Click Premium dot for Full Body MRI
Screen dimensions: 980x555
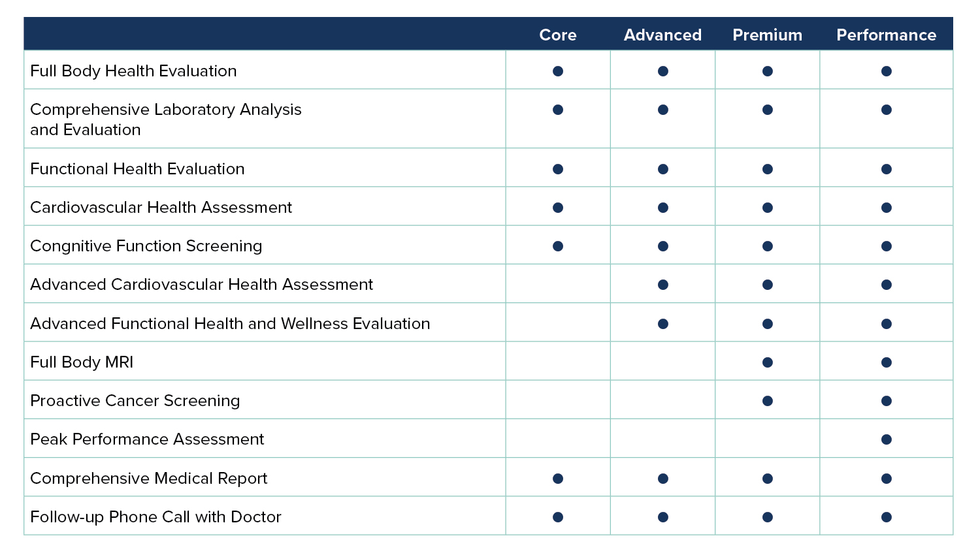[x=768, y=362]
